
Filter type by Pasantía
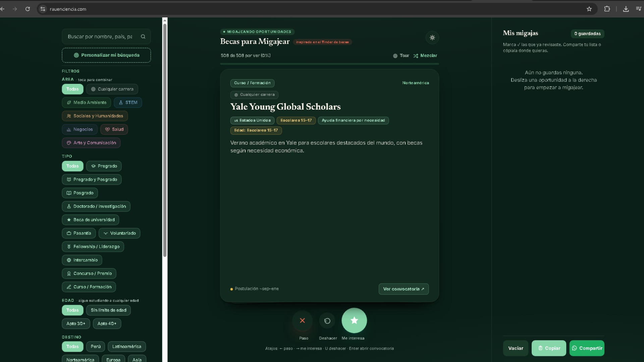click(x=79, y=233)
